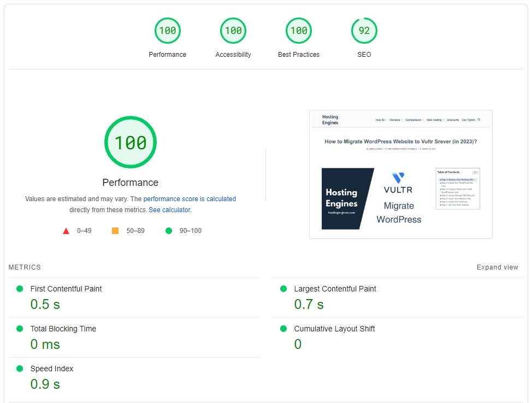Expand the First Contentful Paint metric
This screenshot has width=532, height=403.
point(134,297)
